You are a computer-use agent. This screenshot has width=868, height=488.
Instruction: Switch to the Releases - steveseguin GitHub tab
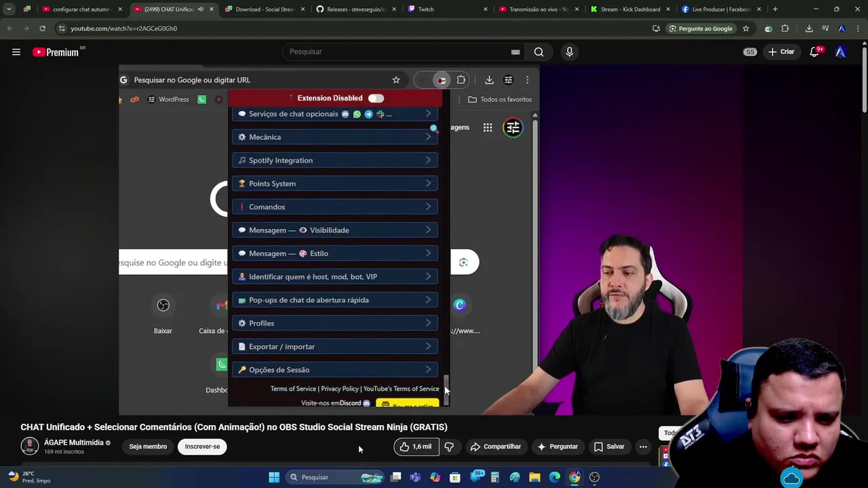click(355, 9)
